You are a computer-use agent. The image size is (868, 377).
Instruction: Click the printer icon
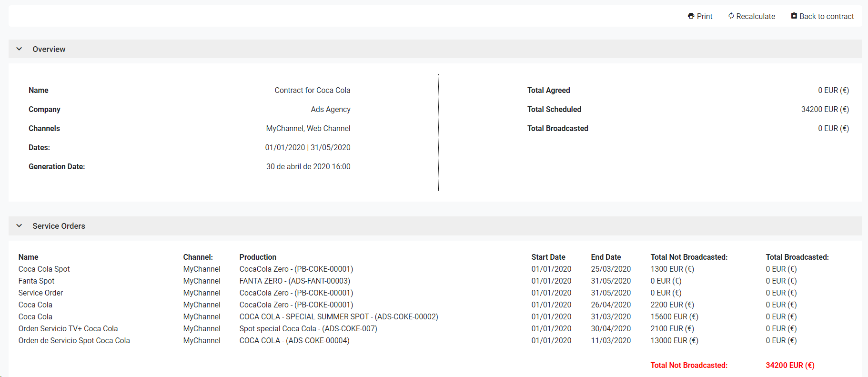pyautogui.click(x=691, y=16)
